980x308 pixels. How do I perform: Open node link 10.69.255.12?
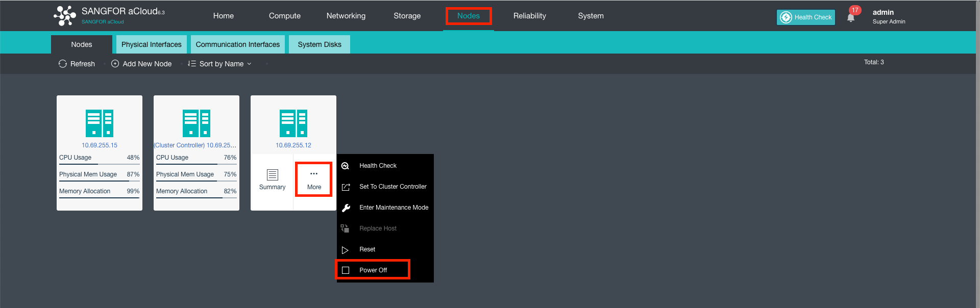click(293, 145)
